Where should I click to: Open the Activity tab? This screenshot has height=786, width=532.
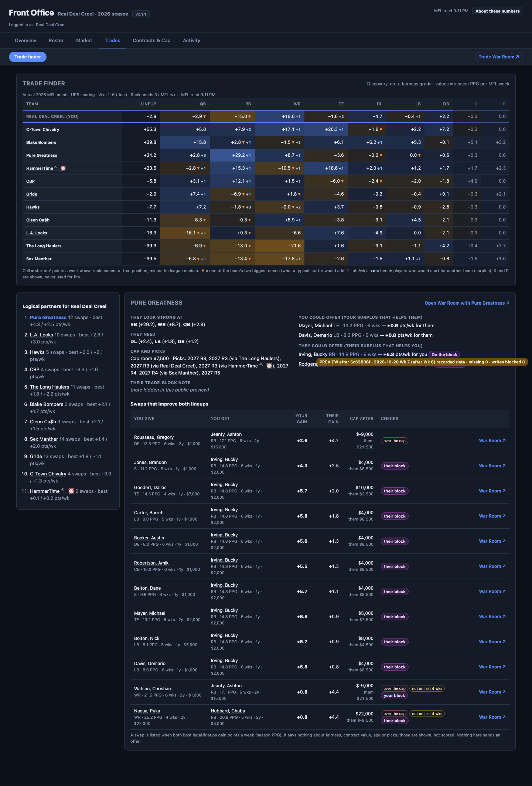tap(191, 41)
